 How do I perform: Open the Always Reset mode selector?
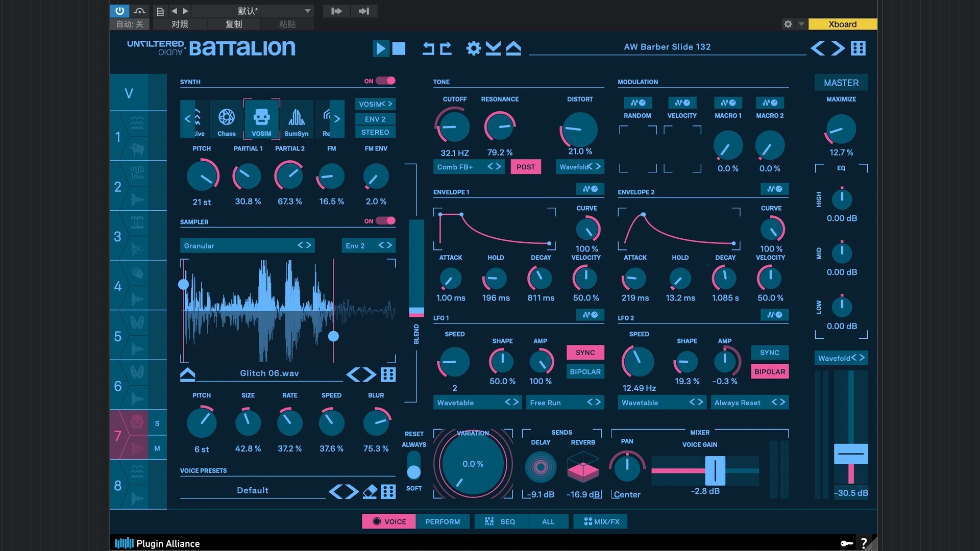tap(749, 403)
